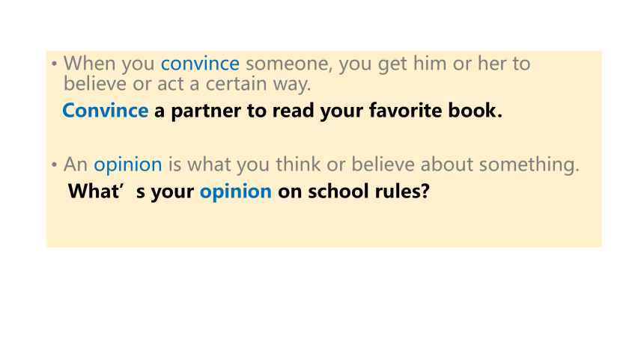The height and width of the screenshot is (362, 644).
Task: Click the second bullet before An opinion
Action: (x=54, y=165)
